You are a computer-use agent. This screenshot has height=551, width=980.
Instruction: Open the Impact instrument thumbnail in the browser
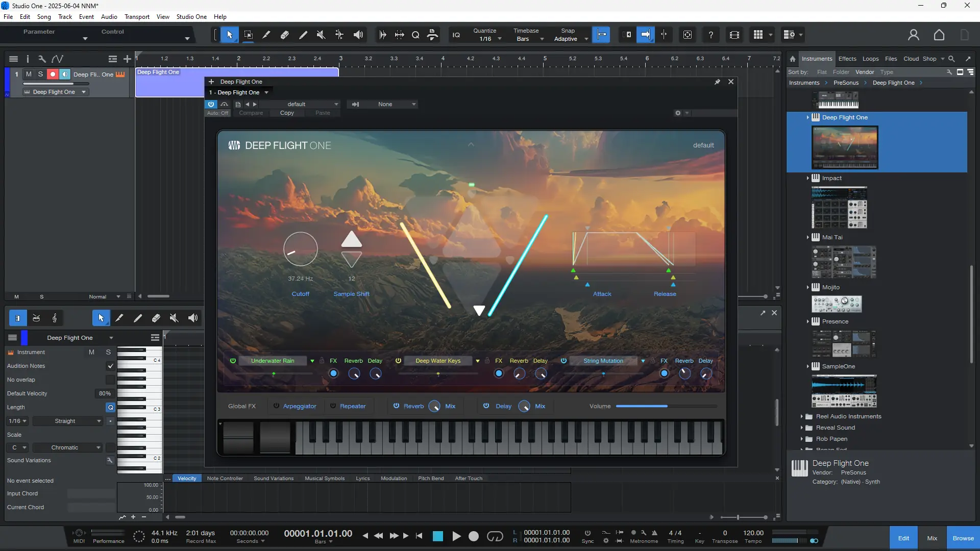coord(838,208)
